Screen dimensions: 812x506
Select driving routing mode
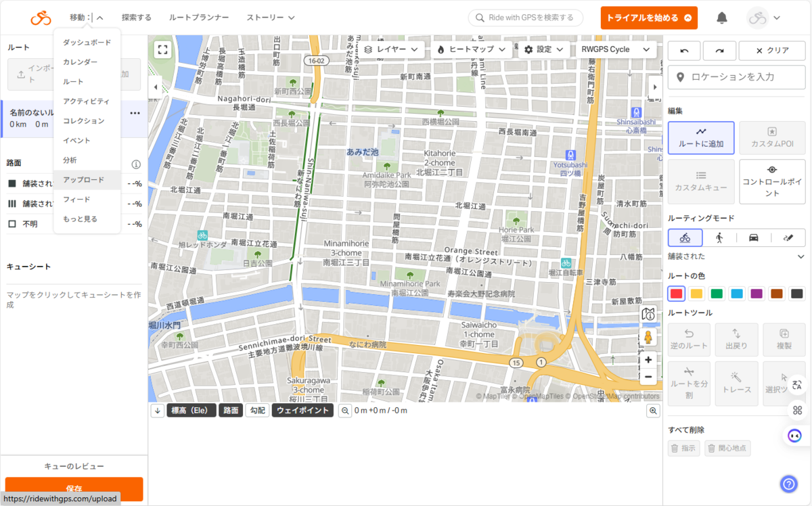[753, 237]
